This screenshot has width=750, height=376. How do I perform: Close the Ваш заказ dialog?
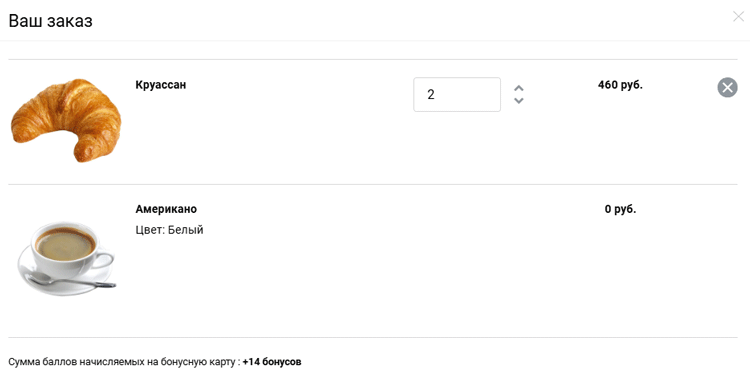point(739,17)
